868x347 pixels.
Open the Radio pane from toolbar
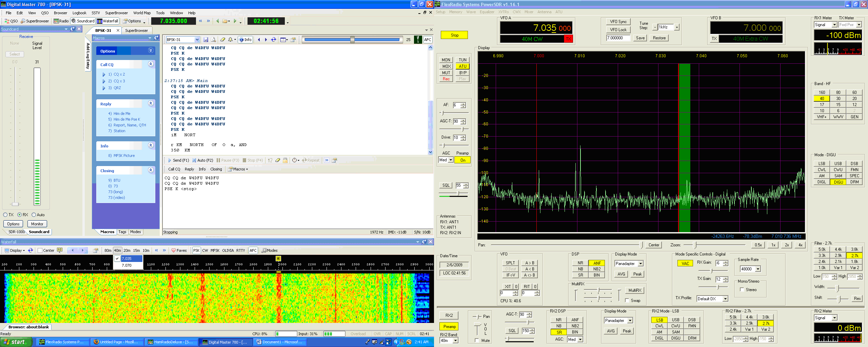[61, 21]
